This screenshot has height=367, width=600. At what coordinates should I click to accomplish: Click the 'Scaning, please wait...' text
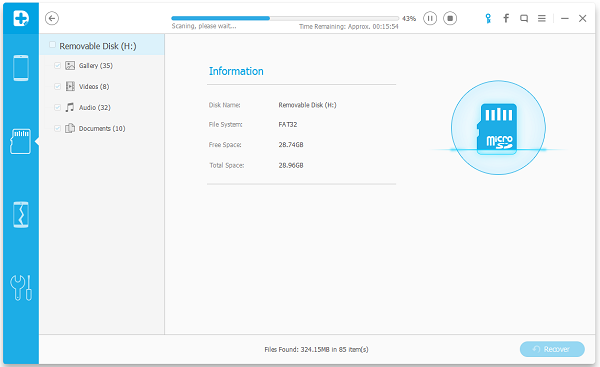coord(204,26)
